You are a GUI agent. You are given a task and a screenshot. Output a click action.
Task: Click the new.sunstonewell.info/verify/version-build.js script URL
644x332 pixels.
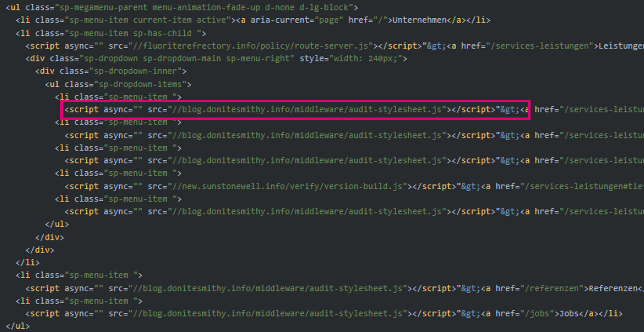tap(288, 186)
